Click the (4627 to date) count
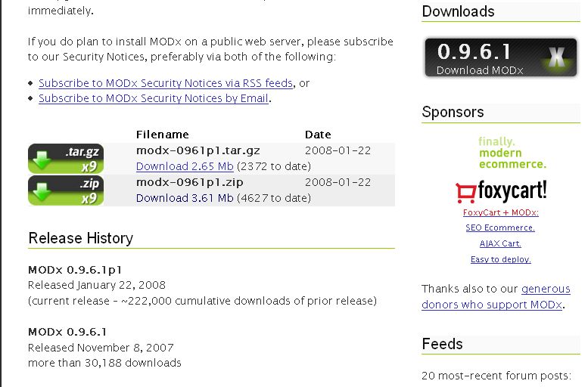The image size is (588, 387). click(x=274, y=198)
